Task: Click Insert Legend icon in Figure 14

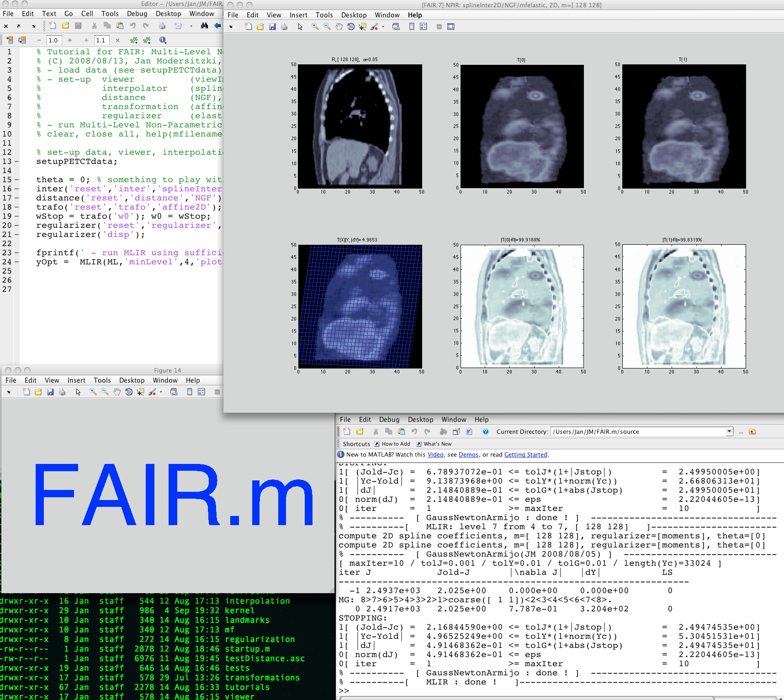Action: 201,392
